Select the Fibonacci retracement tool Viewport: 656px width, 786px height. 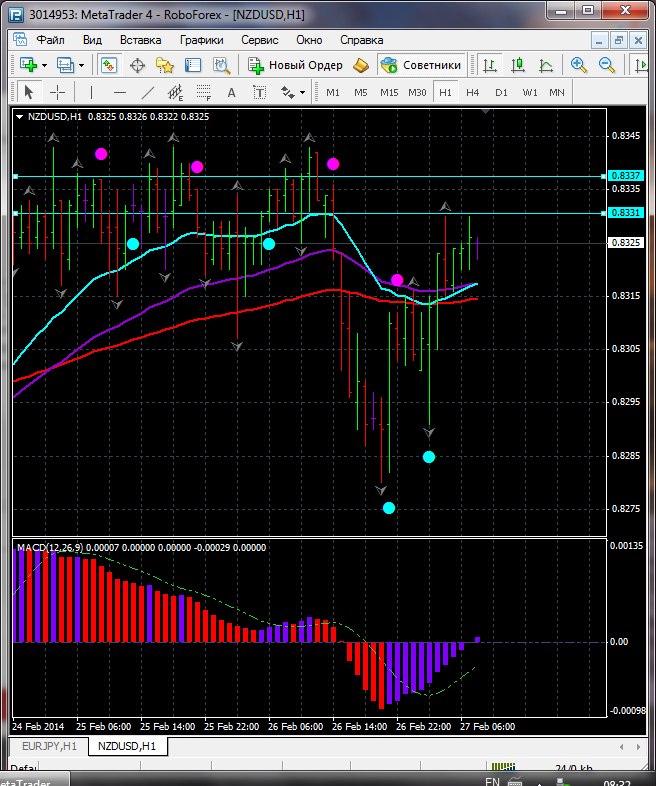pos(203,93)
